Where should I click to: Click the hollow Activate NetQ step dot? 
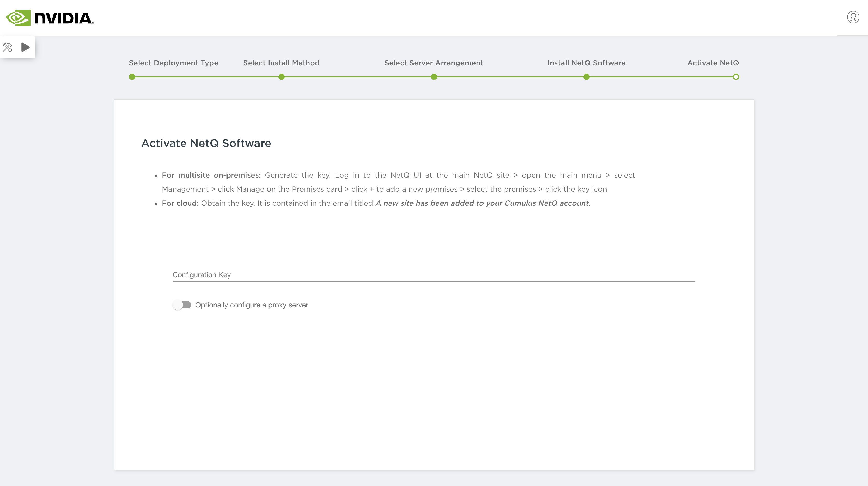point(736,77)
